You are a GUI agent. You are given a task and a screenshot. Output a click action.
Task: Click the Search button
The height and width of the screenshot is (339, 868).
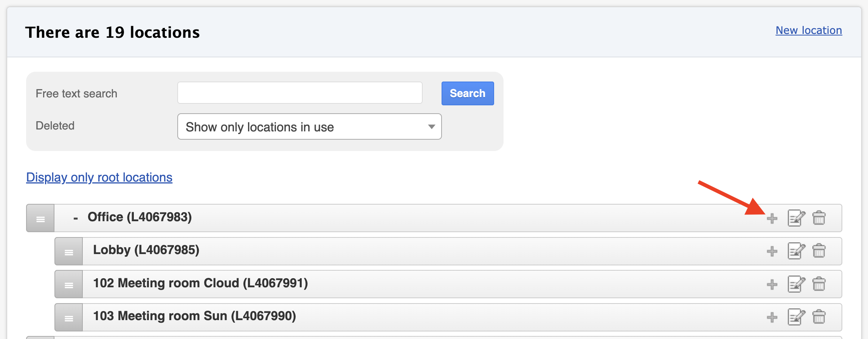[468, 93]
